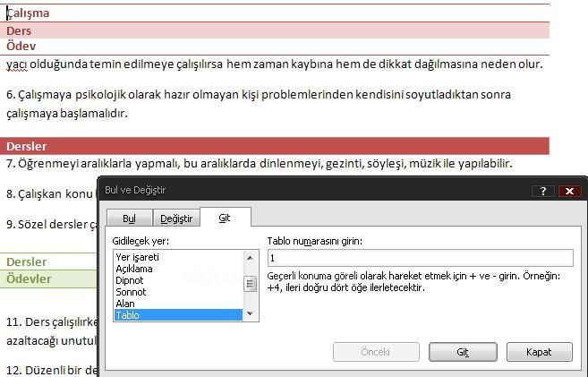Select the Git tab
The height and width of the screenshot is (377, 588).
(225, 218)
